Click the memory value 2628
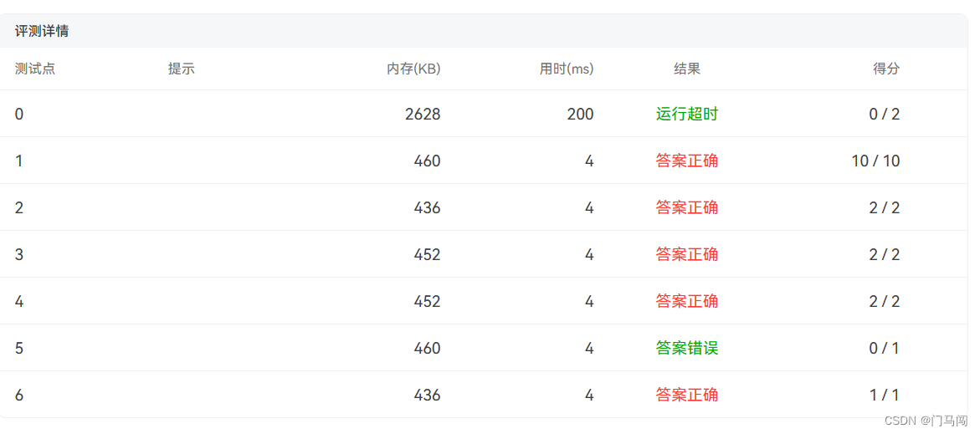The height and width of the screenshot is (434, 980). point(423,114)
